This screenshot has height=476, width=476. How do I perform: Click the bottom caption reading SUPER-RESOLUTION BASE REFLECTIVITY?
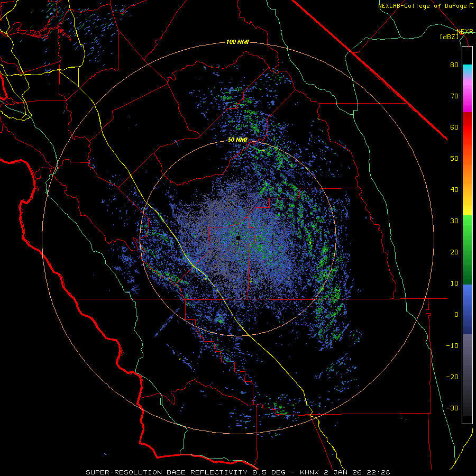[x=167, y=472]
